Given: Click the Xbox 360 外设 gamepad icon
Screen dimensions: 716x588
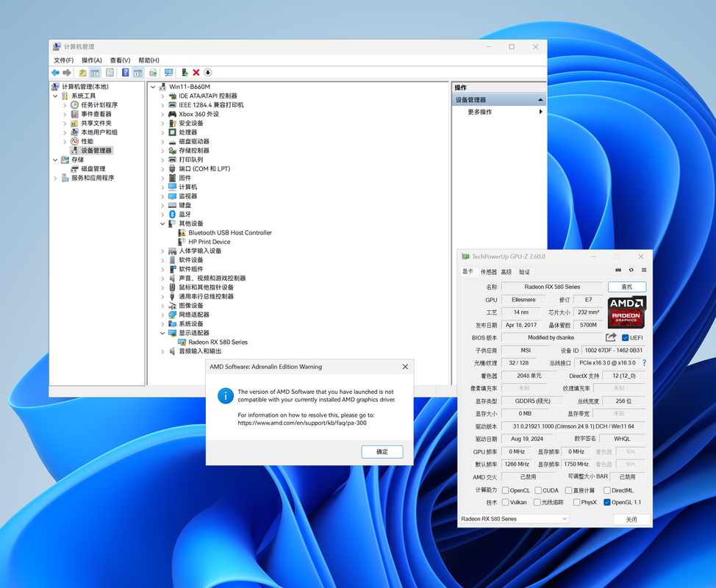Looking at the screenshot, I should tap(172, 114).
